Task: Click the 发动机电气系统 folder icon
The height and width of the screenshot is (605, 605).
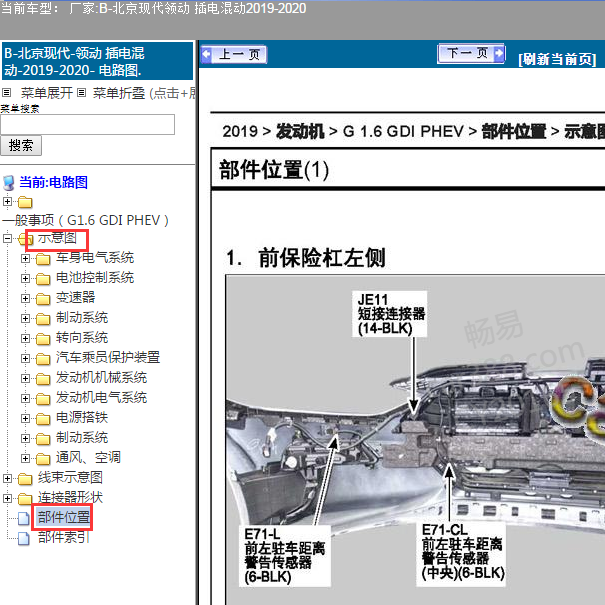Action: [x=43, y=399]
